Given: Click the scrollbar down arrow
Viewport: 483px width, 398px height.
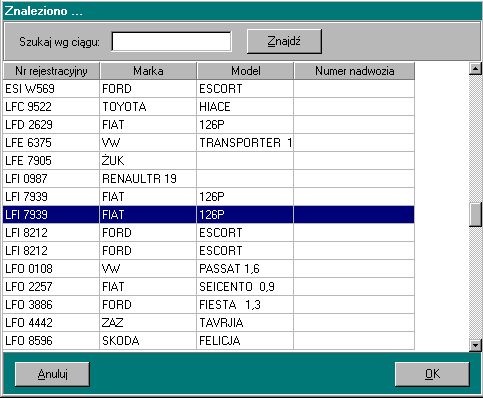Looking at the screenshot, I should click(x=475, y=345).
